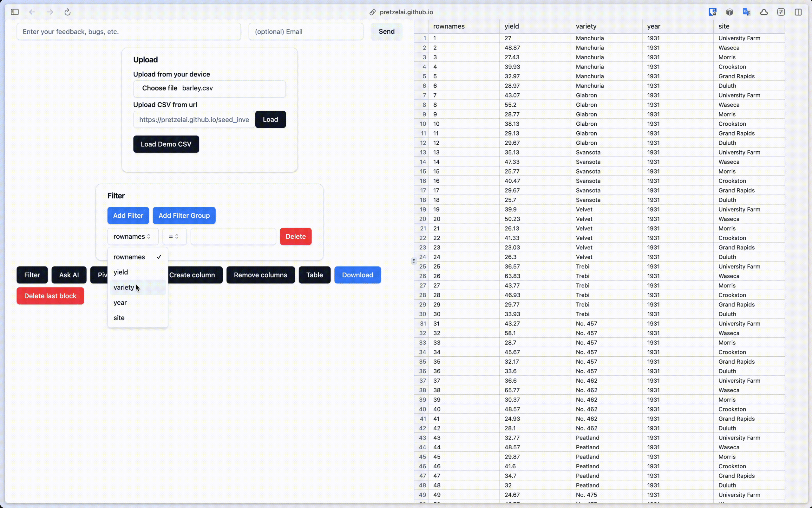Click the browser forward arrow
Viewport: 812px width, 508px height.
49,12
